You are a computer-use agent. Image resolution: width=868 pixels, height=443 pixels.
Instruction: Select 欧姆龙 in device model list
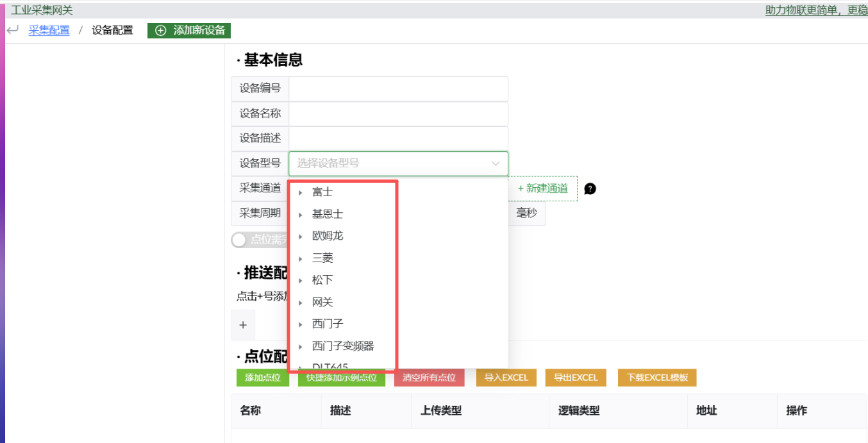328,236
